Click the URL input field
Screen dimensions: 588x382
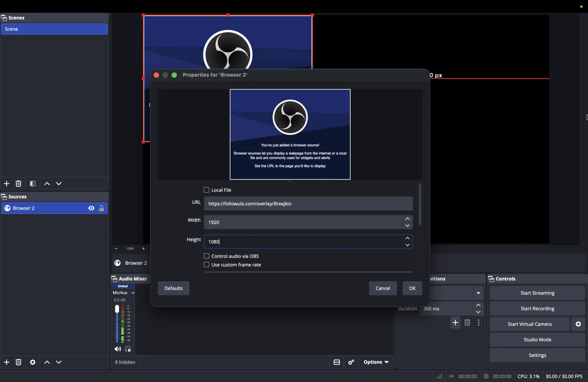point(309,203)
